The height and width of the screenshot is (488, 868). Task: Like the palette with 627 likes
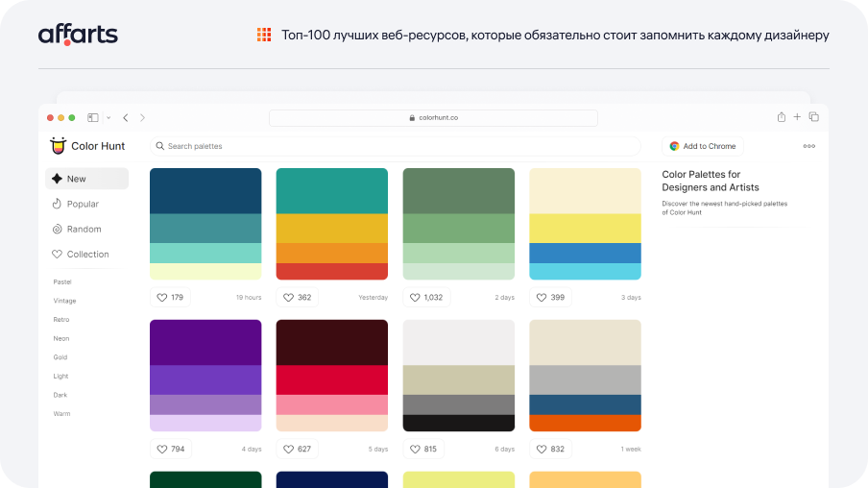[x=298, y=450]
